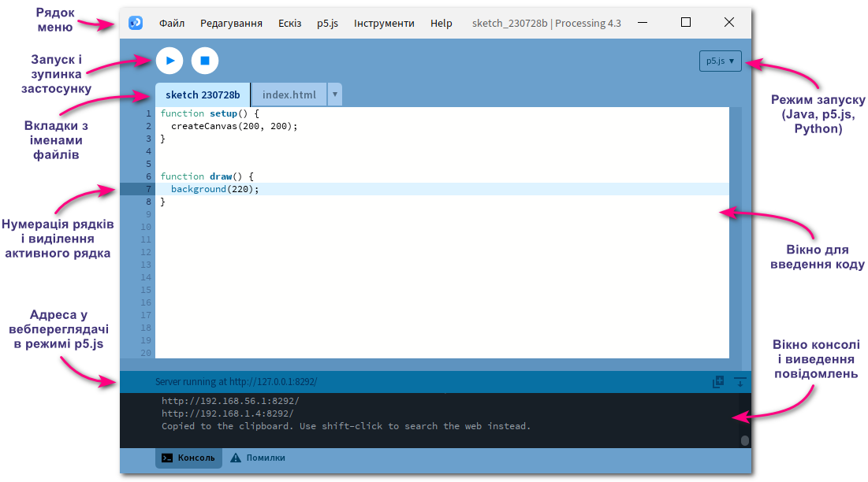Screen dimensions: 868x482
Task: Select the sketch 230728b tab
Action: (x=202, y=94)
